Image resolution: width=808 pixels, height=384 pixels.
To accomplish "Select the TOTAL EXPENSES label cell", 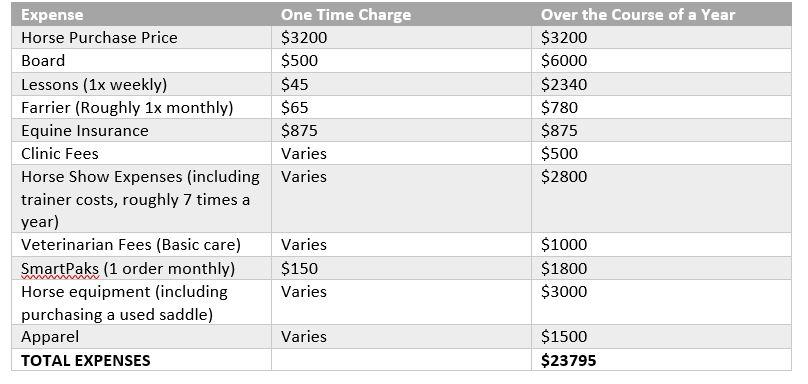I will (141, 360).
